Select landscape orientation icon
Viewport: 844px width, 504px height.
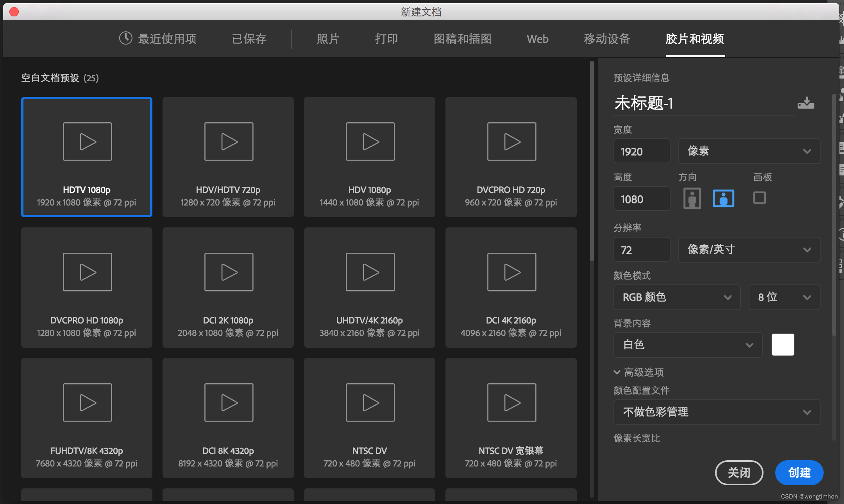tap(723, 198)
